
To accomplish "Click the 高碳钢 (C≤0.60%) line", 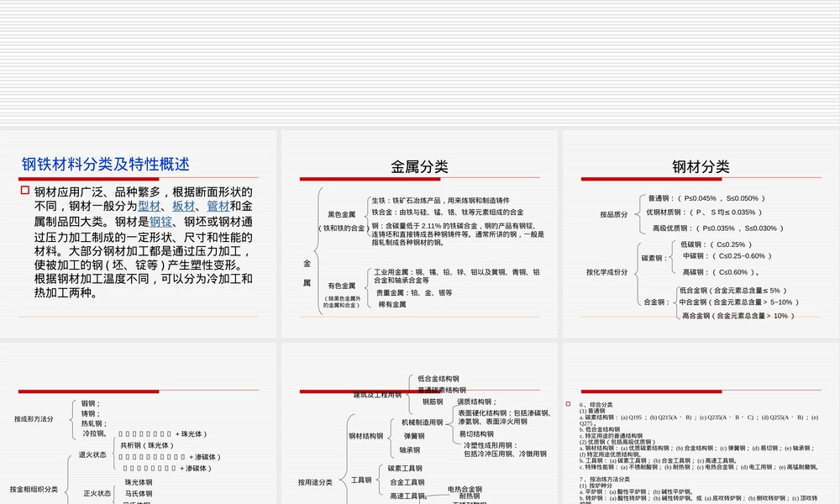I will tap(722, 272).
